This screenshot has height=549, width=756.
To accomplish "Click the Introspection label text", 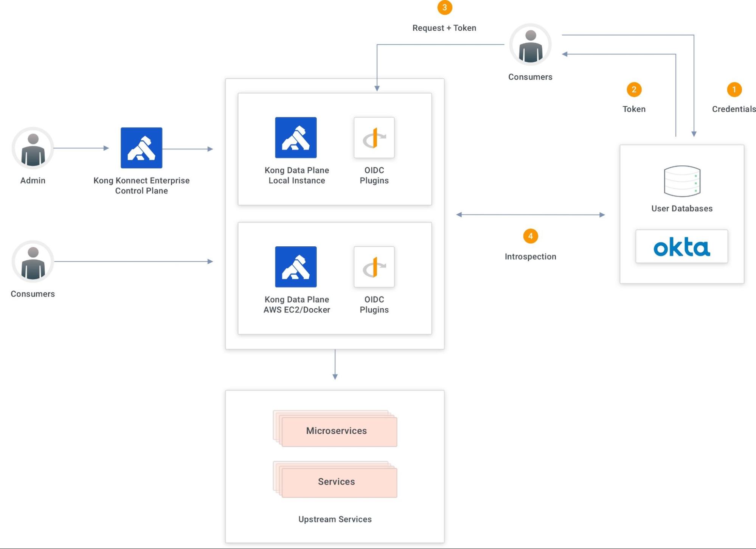I will point(530,257).
